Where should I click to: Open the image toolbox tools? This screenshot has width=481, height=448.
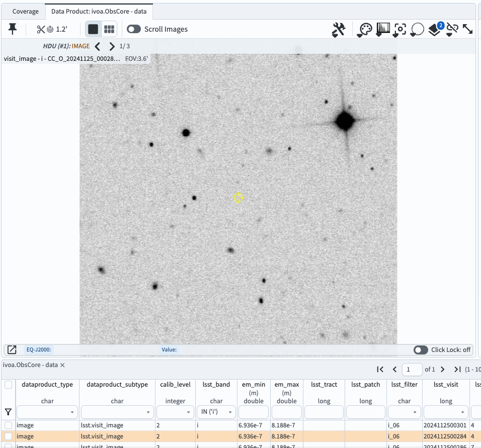339,29
